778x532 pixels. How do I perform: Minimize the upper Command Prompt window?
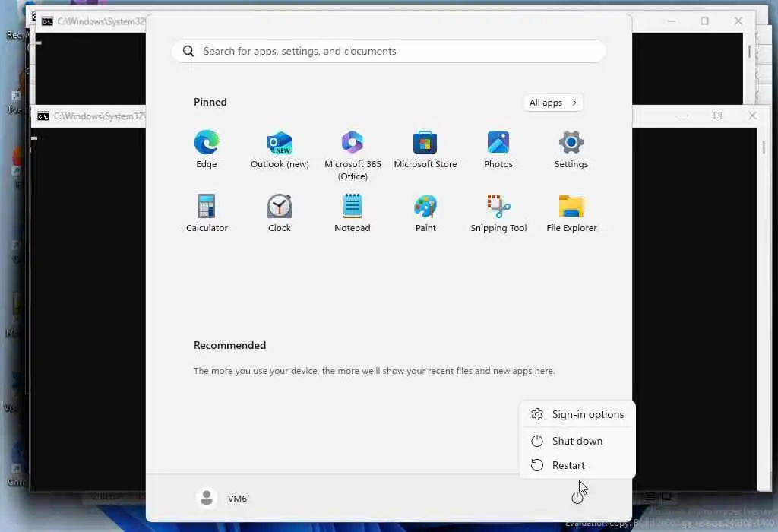point(672,21)
